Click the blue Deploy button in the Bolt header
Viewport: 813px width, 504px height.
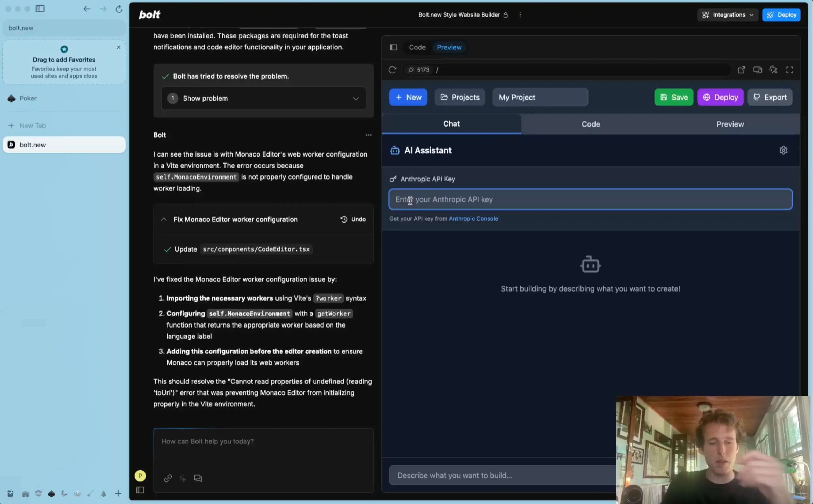(781, 15)
